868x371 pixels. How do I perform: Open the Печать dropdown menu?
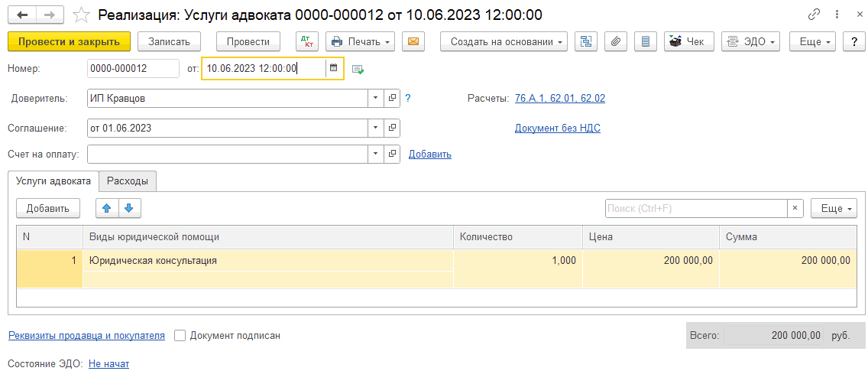(x=360, y=41)
